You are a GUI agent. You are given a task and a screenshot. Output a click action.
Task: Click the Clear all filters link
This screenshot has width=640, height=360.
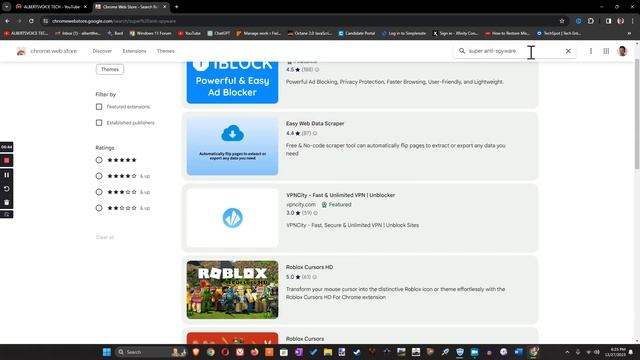coord(105,237)
